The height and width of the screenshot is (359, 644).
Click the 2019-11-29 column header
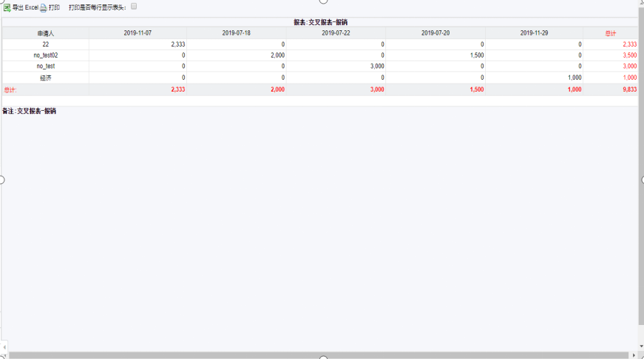point(534,33)
